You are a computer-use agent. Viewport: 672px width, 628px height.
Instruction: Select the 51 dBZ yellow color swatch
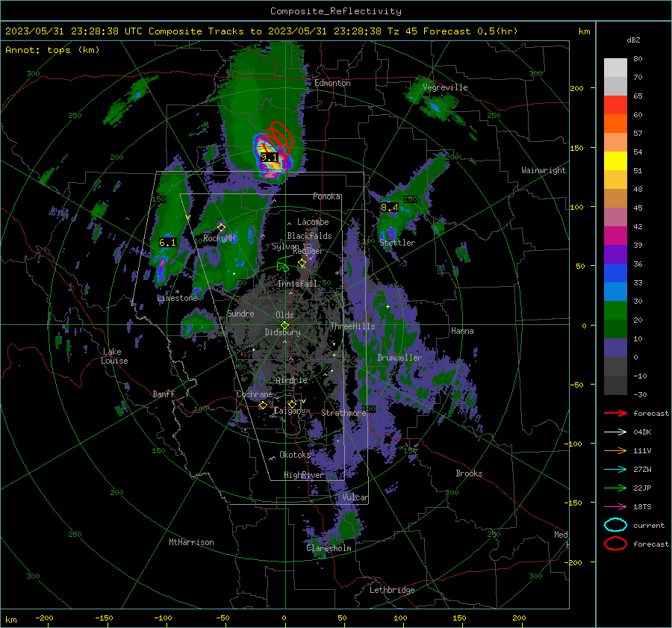coord(615,161)
